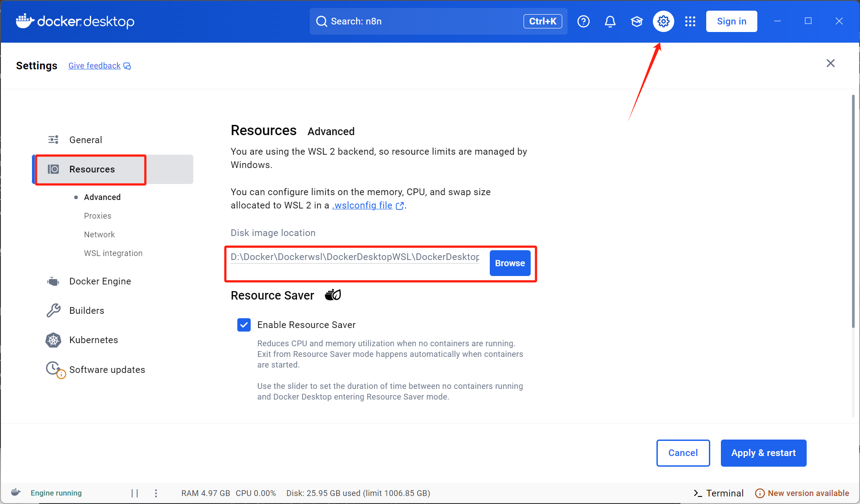Click the Resources disk icon
The width and height of the screenshot is (860, 504).
point(53,169)
